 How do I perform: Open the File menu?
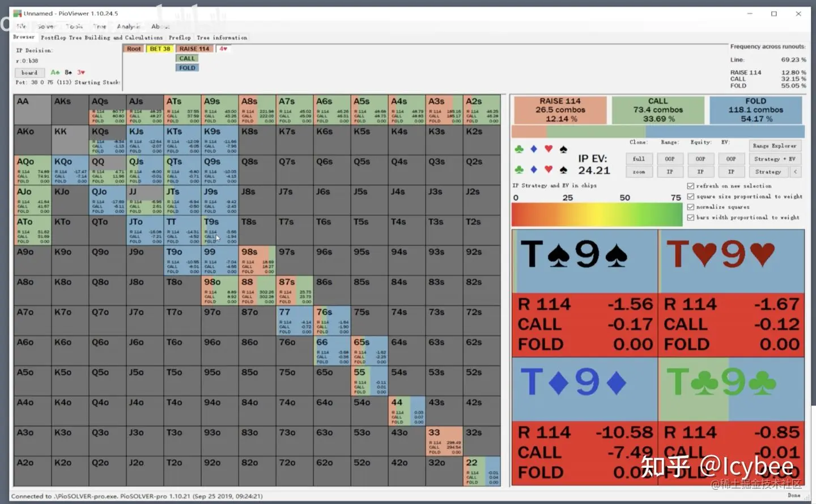22,26
